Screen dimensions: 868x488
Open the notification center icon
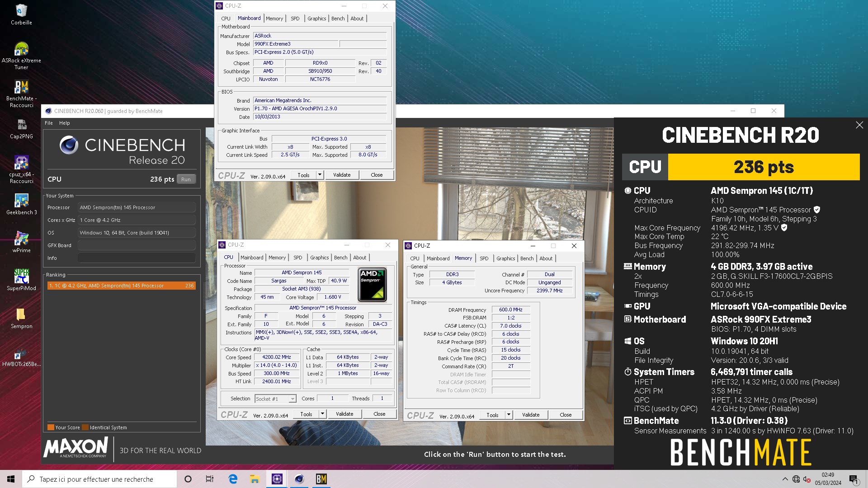[854, 479]
